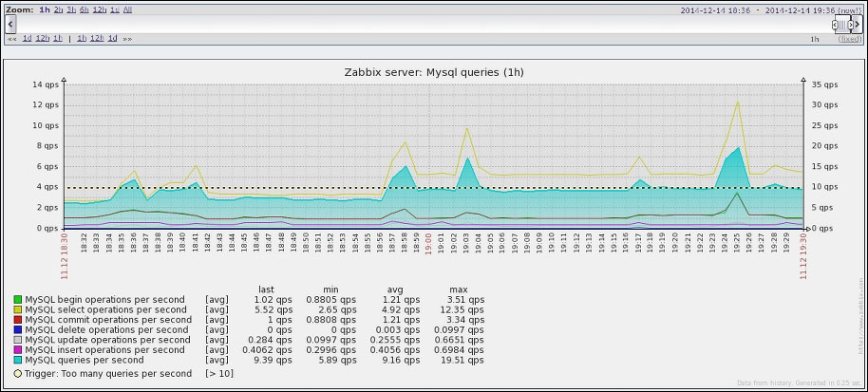Zoom out to show All data
868x392 pixels.
[x=127, y=9]
